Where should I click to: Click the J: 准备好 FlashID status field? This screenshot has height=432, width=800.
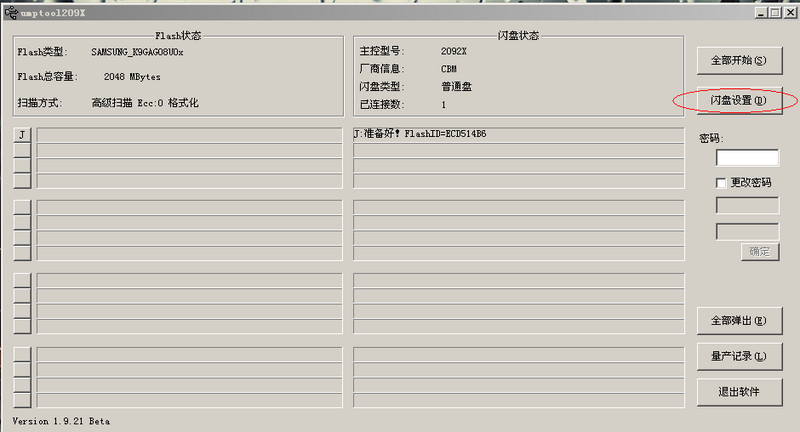(518, 134)
